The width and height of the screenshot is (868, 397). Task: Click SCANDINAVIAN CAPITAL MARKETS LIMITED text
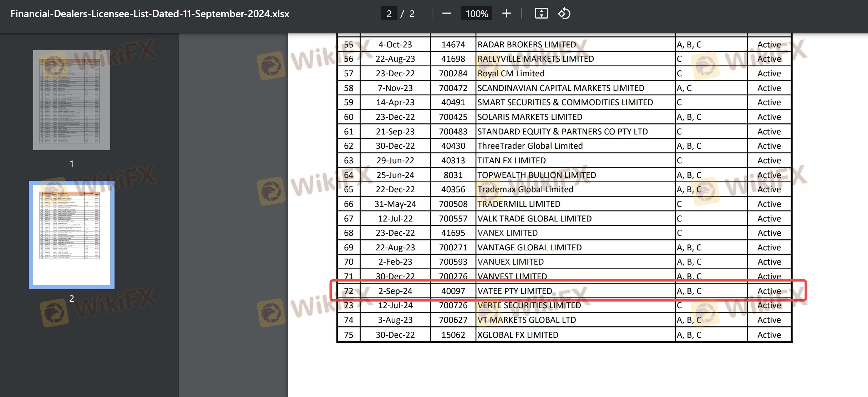coord(560,88)
